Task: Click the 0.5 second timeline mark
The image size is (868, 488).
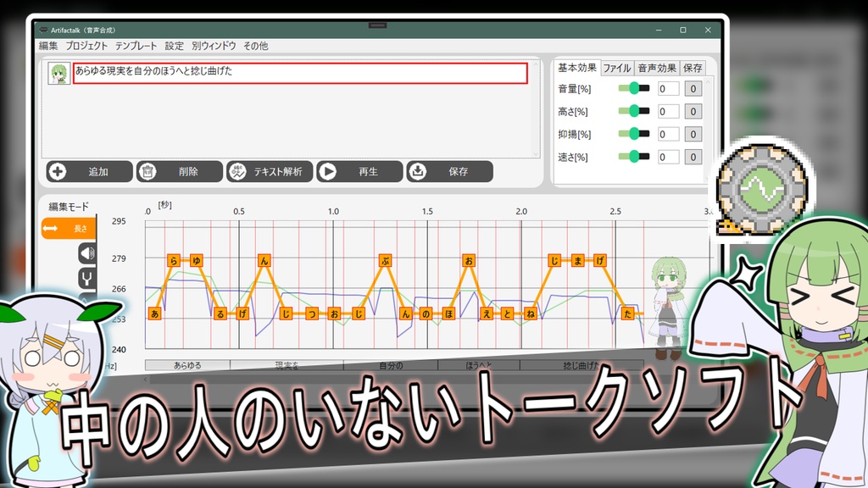Action: pos(238,211)
